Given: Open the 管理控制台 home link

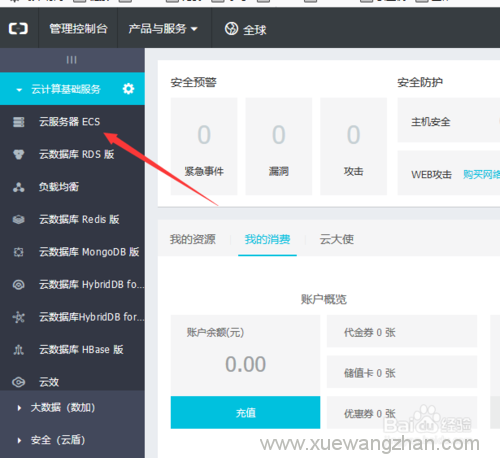Looking at the screenshot, I should (78, 29).
